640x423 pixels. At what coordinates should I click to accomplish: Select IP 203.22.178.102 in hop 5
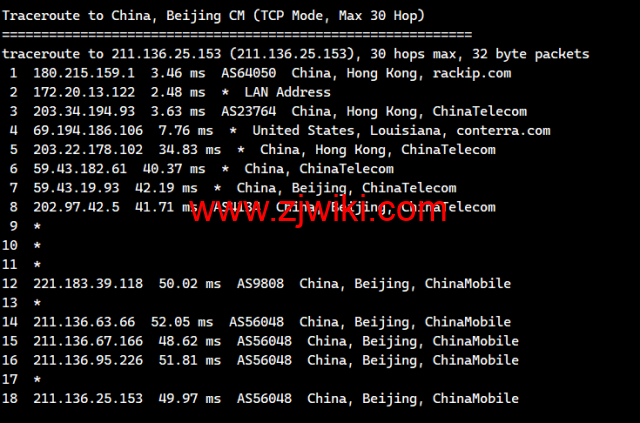(x=88, y=150)
